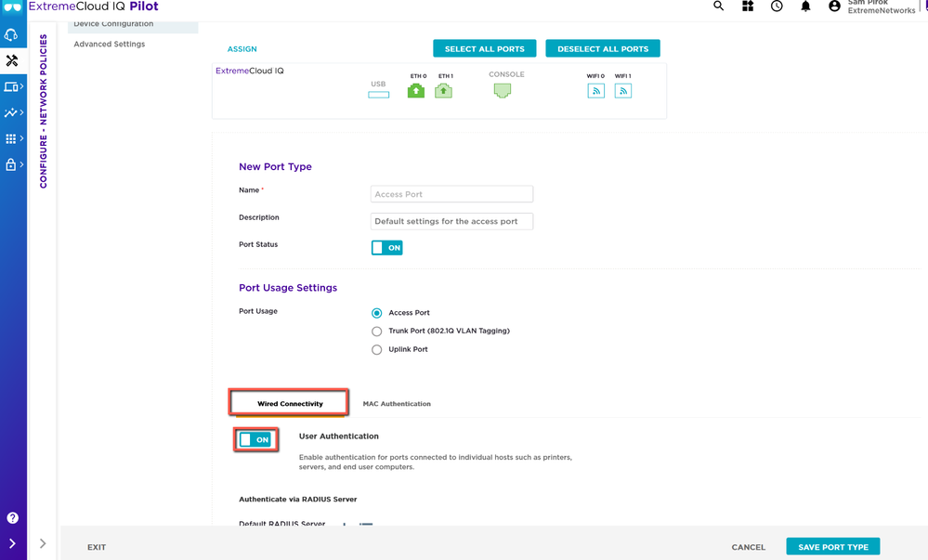Image resolution: width=928 pixels, height=560 pixels.
Task: Select the ETH 1 port icon
Action: click(444, 90)
